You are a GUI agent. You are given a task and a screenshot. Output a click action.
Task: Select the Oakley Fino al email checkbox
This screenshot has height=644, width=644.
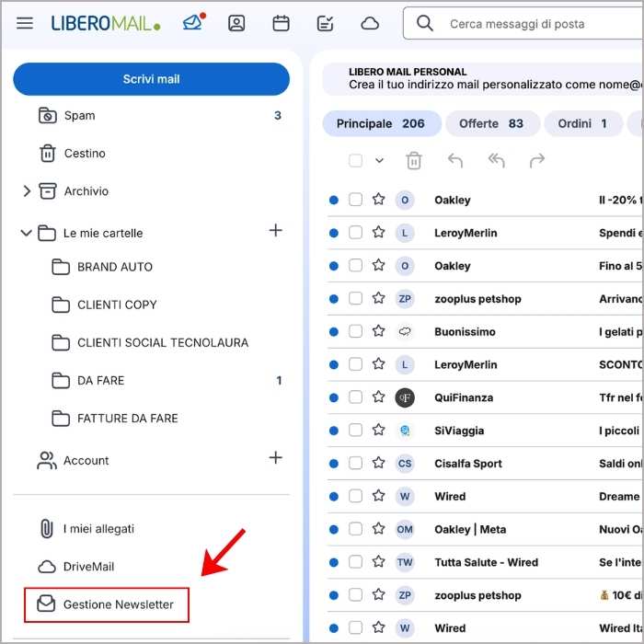coord(355,265)
